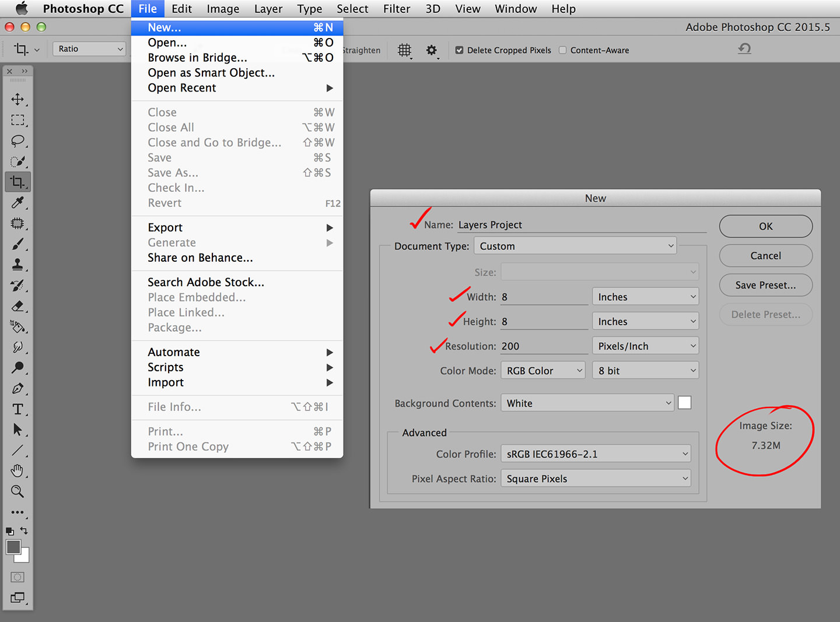Open the crop tool preset picker
This screenshot has height=622, width=840.
[26, 50]
